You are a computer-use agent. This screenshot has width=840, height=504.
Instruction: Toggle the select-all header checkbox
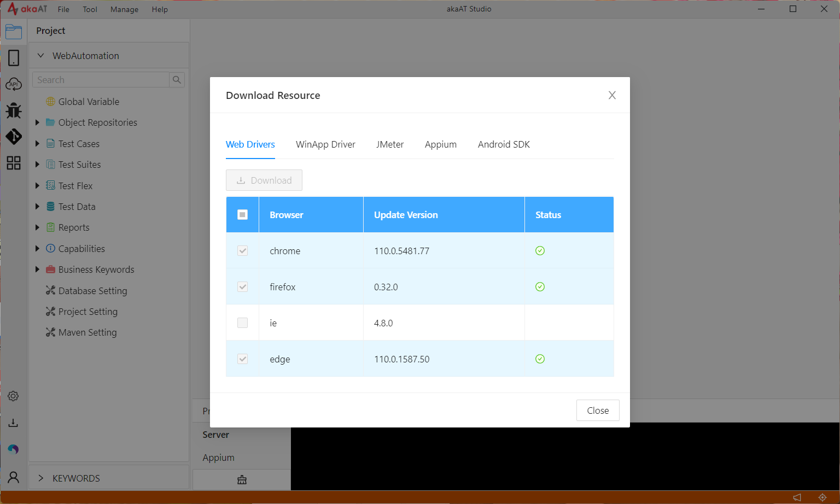pyautogui.click(x=242, y=215)
